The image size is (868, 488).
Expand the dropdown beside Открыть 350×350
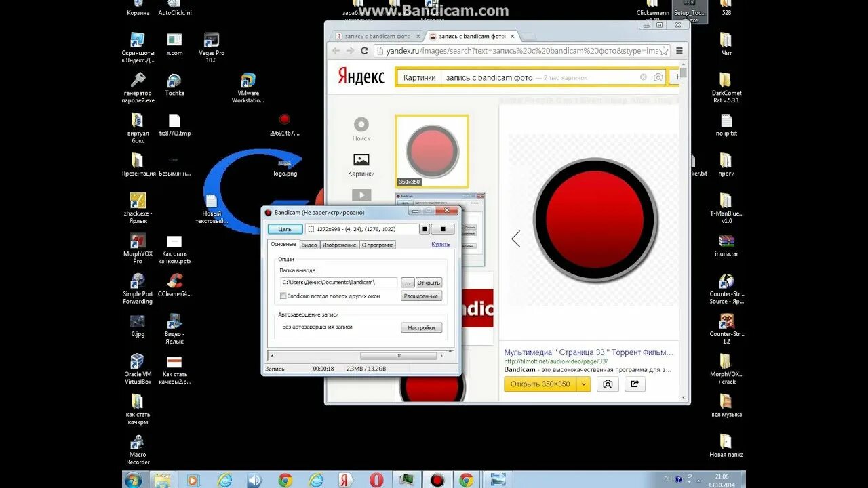tap(584, 384)
